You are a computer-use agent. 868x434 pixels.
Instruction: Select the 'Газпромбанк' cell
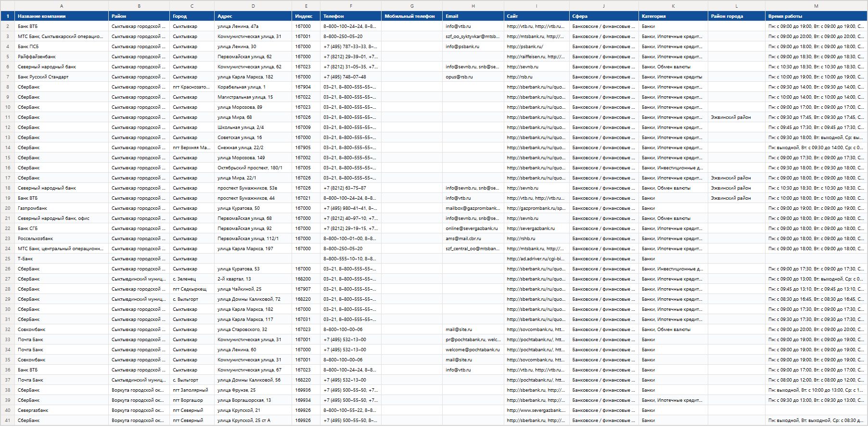point(62,208)
